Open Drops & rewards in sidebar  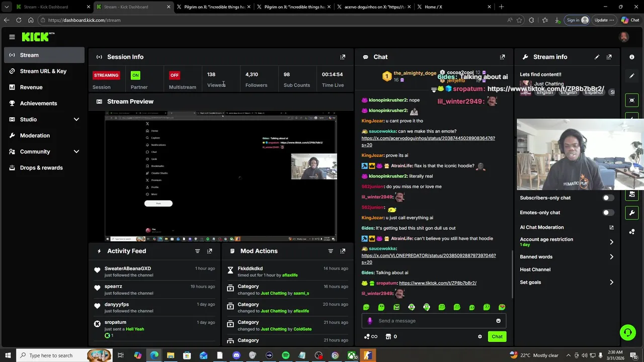(x=44, y=167)
